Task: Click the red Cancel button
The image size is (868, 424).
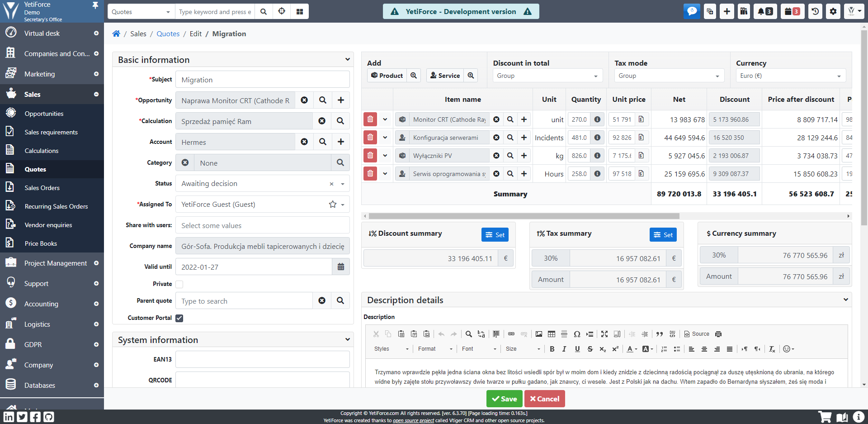Action: pos(544,399)
